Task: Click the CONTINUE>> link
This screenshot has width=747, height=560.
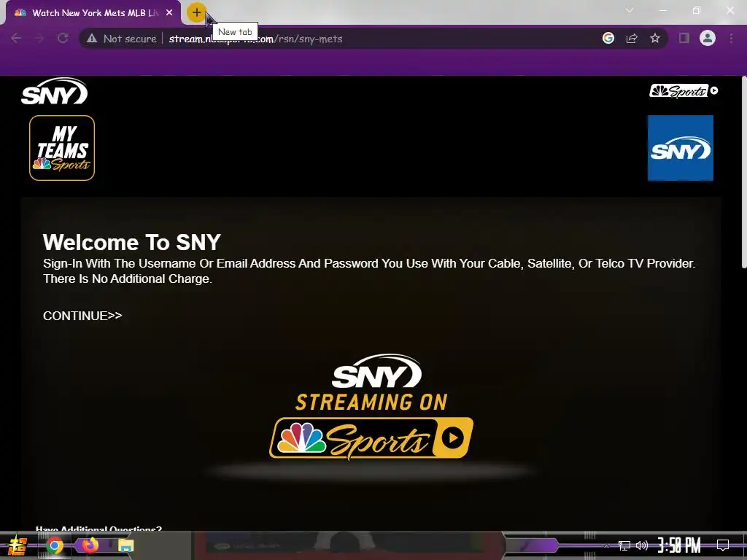Action: coord(82,316)
